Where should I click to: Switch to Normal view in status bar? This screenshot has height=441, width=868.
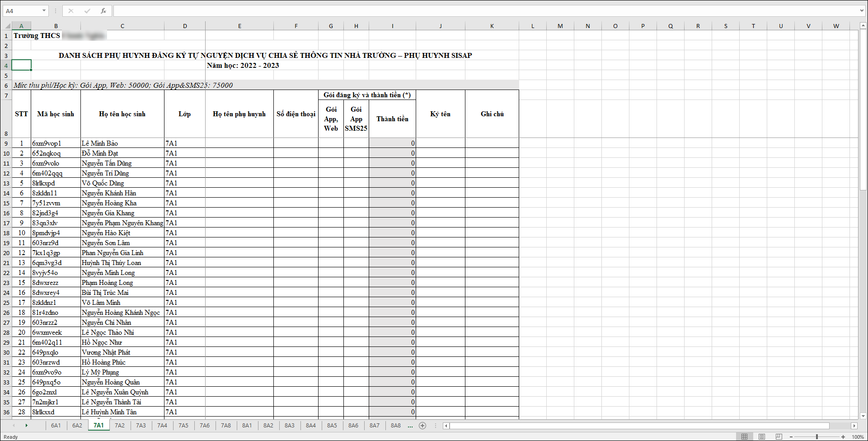(x=744, y=437)
